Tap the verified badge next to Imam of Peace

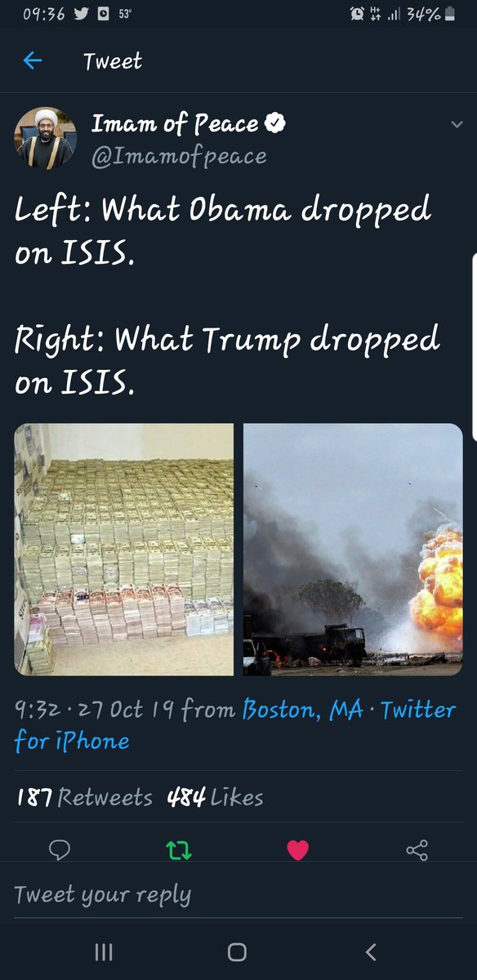276,124
